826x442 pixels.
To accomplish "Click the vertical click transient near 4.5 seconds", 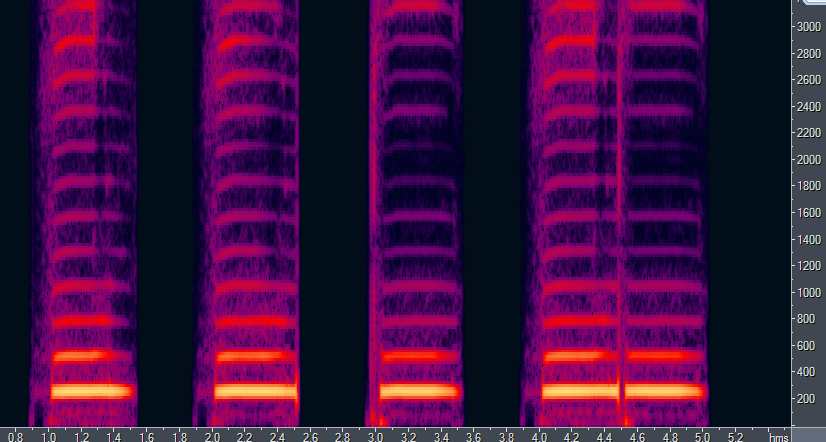I will (620, 213).
